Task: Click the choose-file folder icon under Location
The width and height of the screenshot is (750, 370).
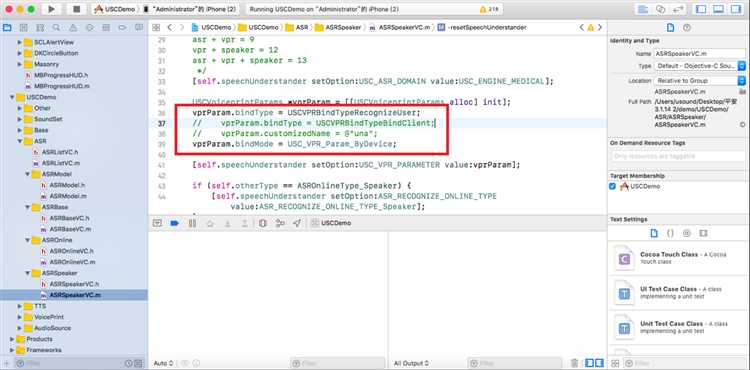Action: click(x=742, y=91)
